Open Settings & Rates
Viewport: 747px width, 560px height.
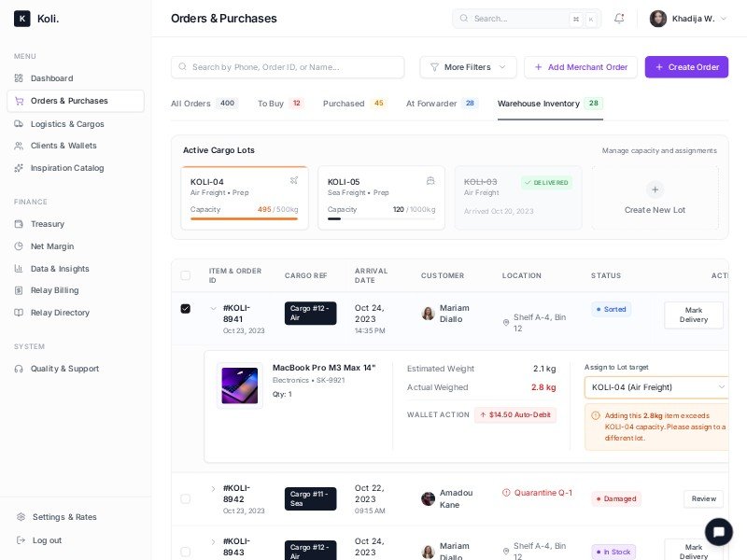coord(63,517)
